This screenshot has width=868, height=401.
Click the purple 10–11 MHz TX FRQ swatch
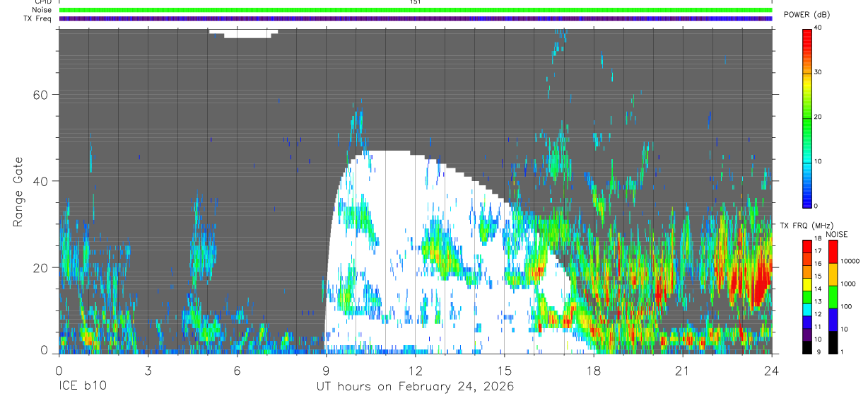tap(807, 335)
